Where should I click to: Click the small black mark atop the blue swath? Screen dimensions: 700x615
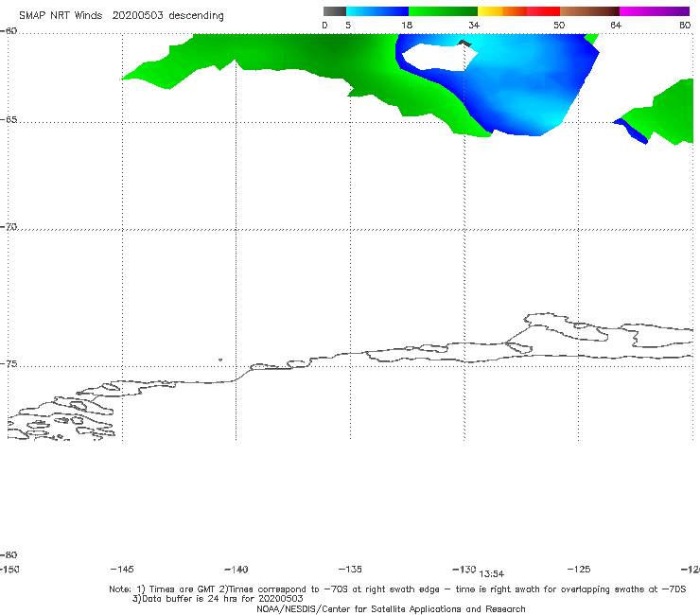pyautogui.click(x=465, y=43)
